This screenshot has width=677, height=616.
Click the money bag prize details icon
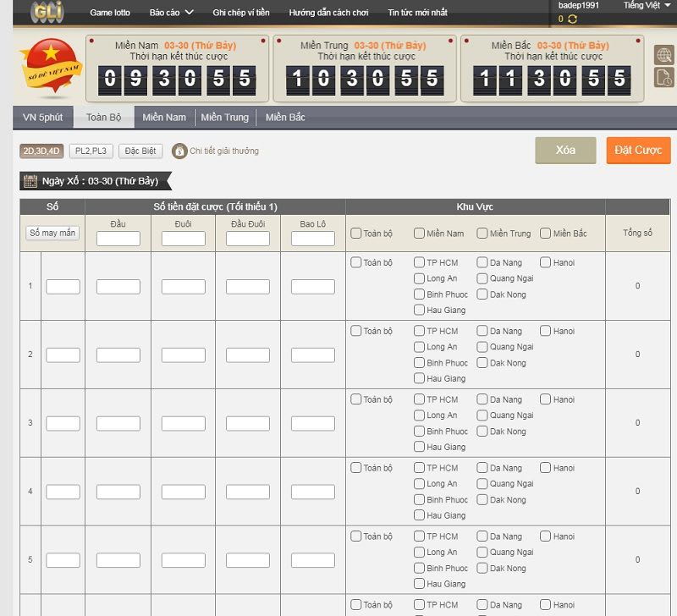(179, 151)
